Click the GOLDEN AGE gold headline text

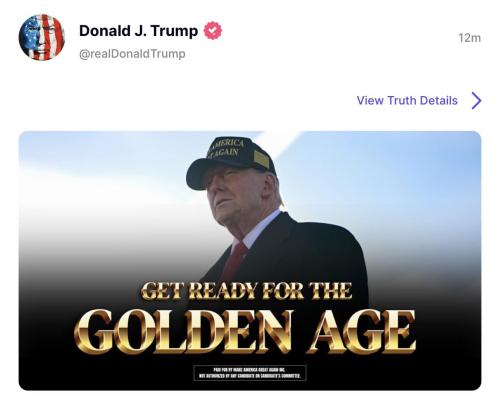pos(245,331)
